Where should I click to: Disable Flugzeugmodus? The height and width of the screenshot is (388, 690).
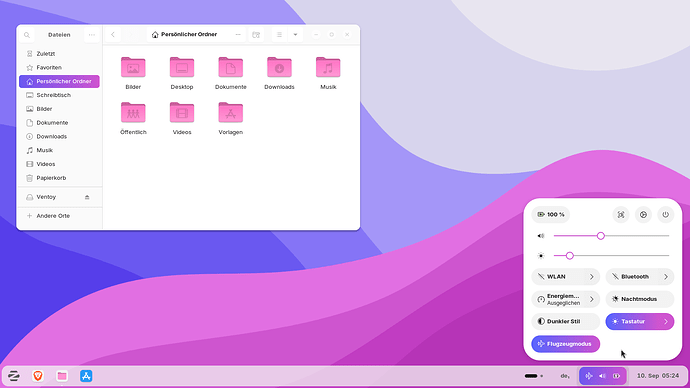tap(565, 344)
